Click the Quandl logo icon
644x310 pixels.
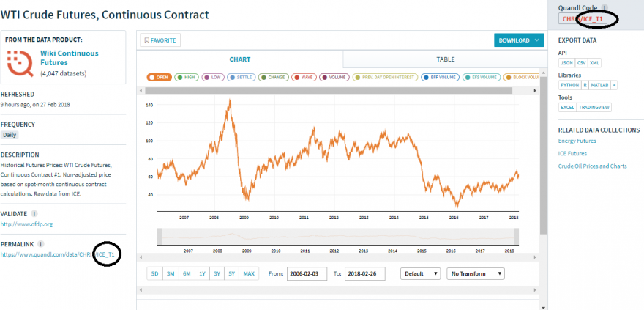[x=20, y=63]
